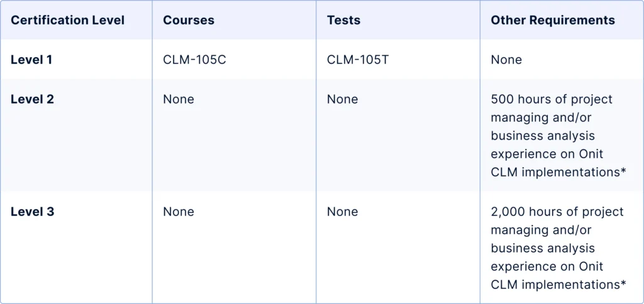Click the 2,000 hours requirement text
The height and width of the screenshot is (304, 644).
558,248
